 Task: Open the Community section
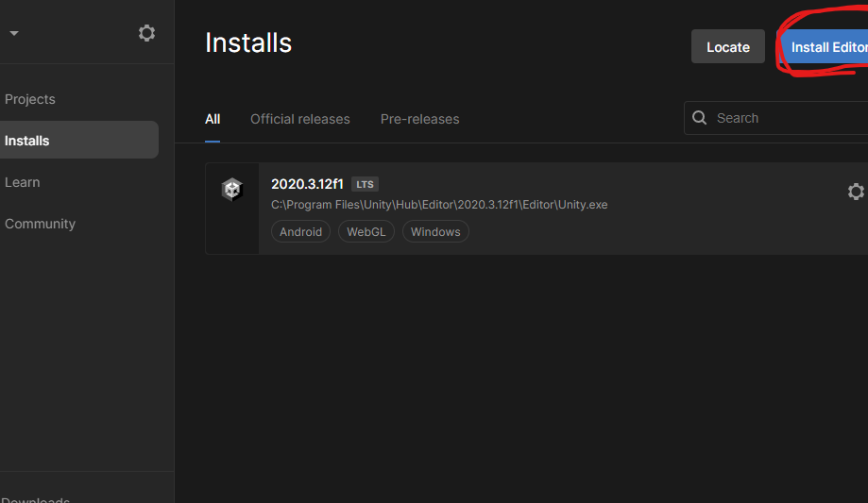40,224
